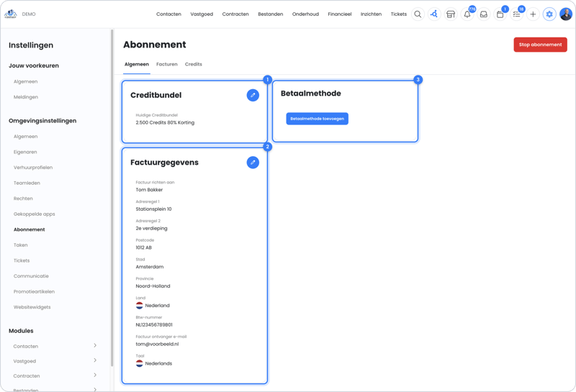Open the calendar icon with badge
The image size is (576, 392).
coord(500,14)
